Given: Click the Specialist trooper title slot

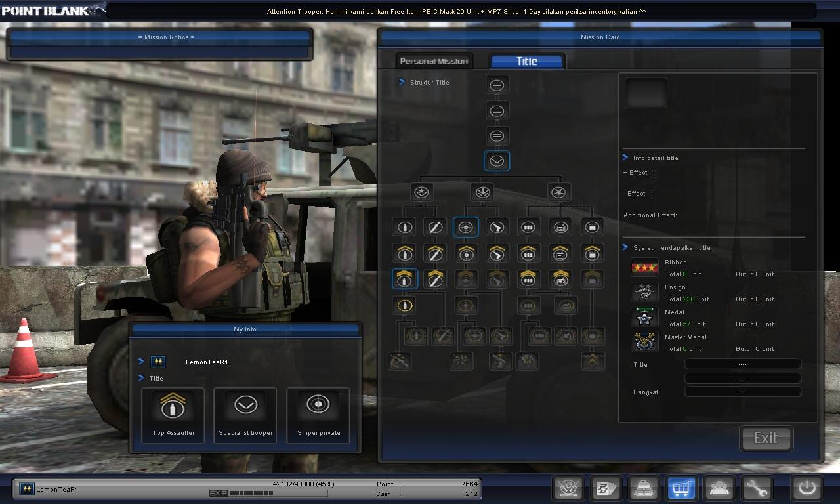Looking at the screenshot, I should (245, 415).
